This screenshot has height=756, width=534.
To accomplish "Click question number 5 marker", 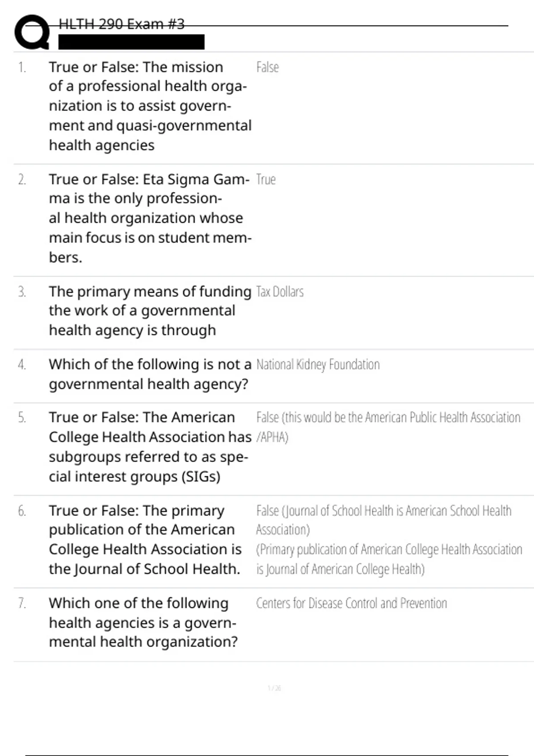I will click(22, 418).
